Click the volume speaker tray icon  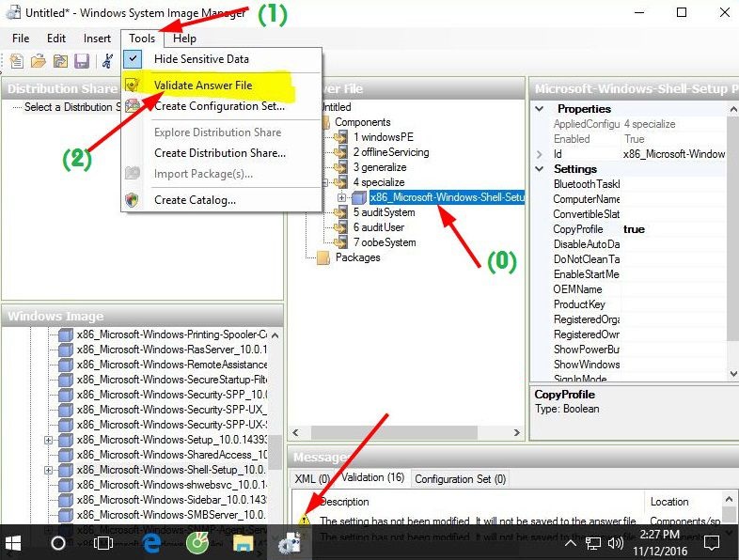pyautogui.click(x=615, y=543)
